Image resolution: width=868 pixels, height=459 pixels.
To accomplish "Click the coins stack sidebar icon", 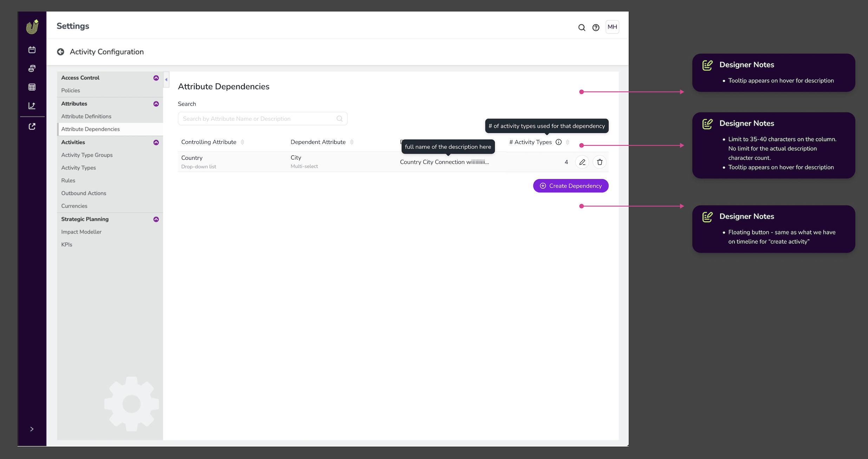I will [32, 69].
